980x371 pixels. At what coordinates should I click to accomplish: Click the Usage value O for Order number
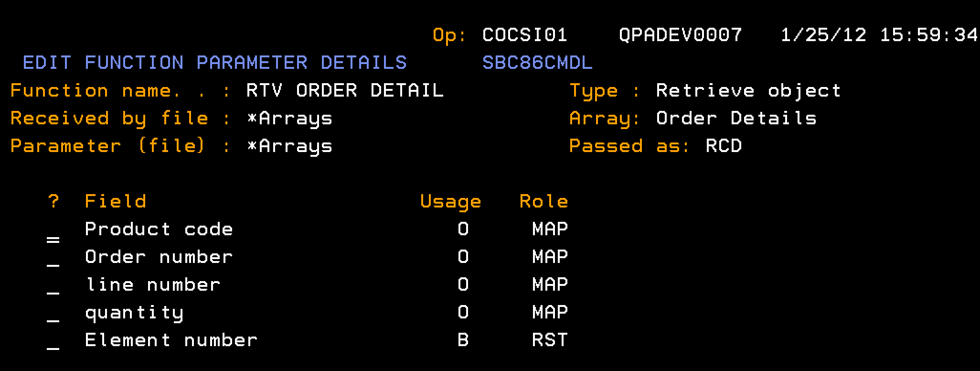click(x=463, y=257)
